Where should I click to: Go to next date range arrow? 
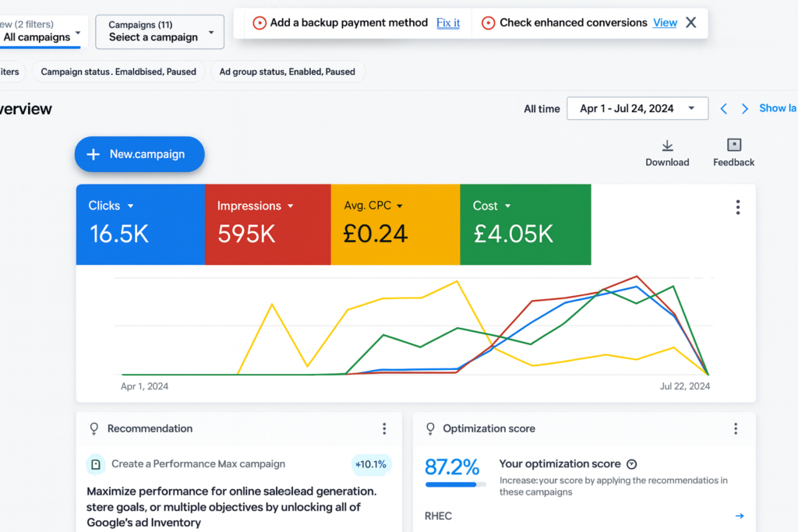tap(745, 108)
